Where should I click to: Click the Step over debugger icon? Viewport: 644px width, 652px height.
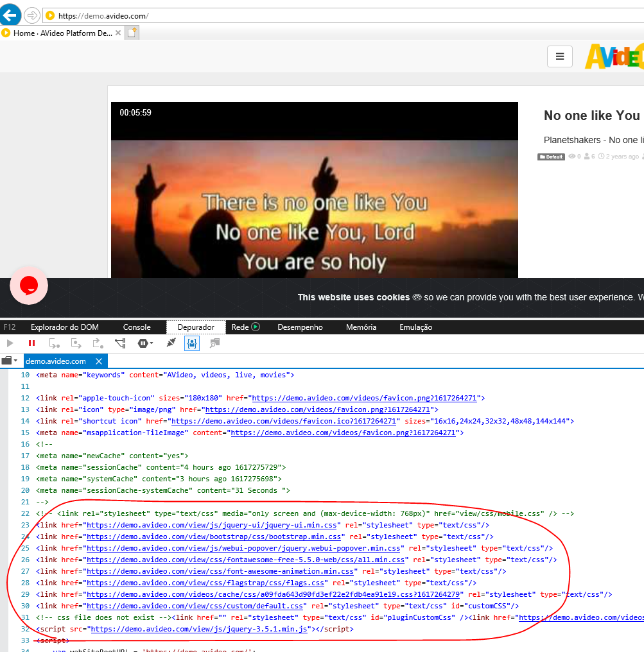click(x=54, y=343)
